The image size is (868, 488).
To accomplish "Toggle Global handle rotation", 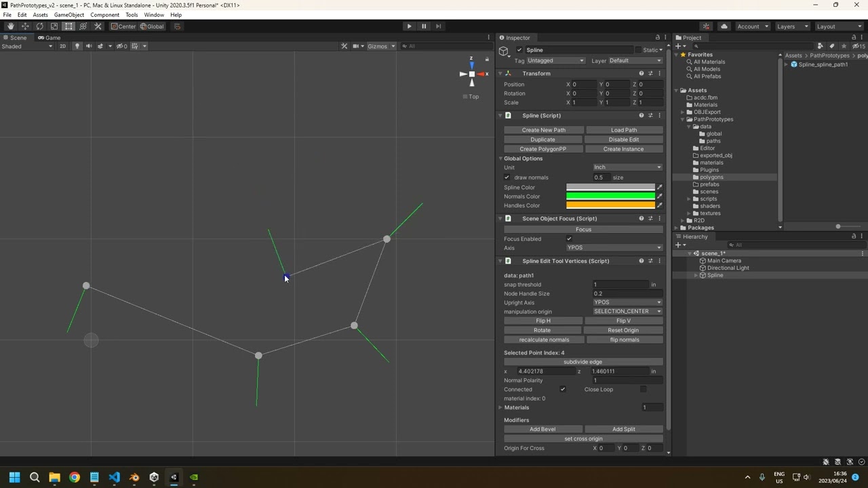I will click(x=151, y=26).
